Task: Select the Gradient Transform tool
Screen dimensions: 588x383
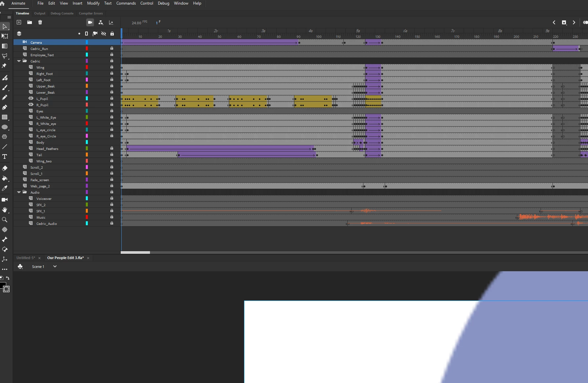Action: (5, 46)
